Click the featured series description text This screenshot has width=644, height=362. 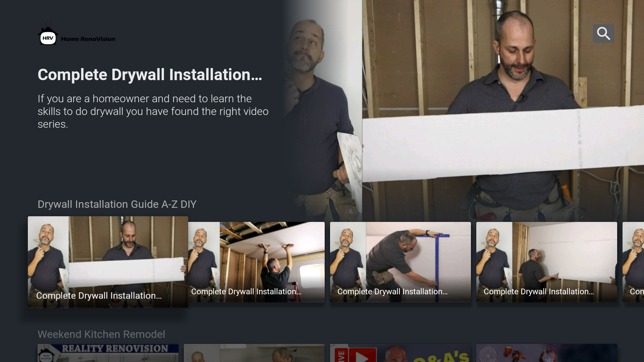[153, 111]
